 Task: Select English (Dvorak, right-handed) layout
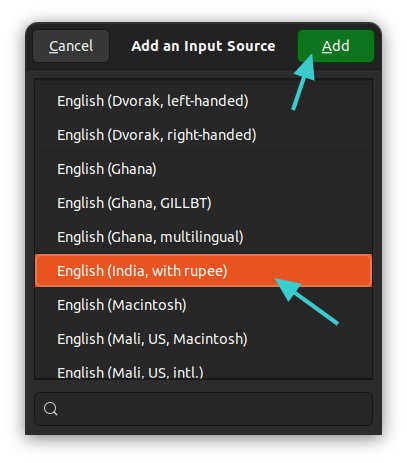point(203,135)
